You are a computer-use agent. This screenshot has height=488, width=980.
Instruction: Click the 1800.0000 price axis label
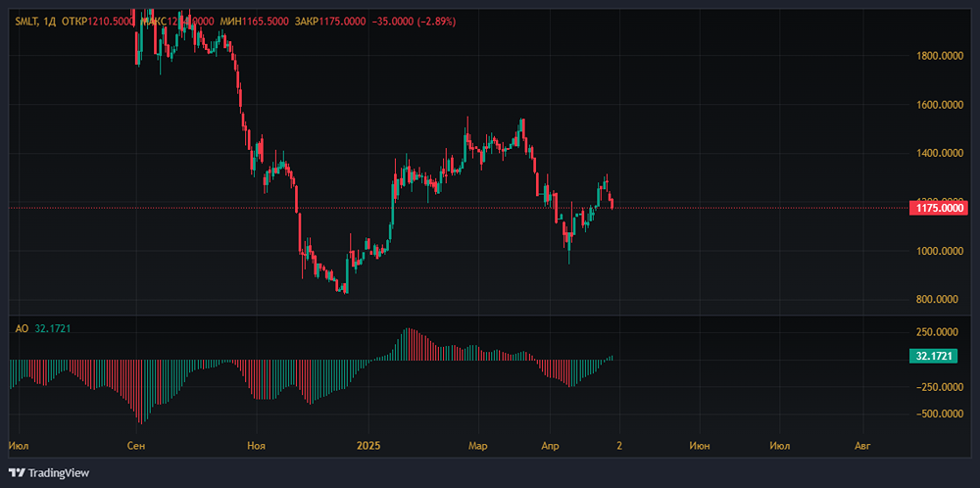pyautogui.click(x=939, y=56)
